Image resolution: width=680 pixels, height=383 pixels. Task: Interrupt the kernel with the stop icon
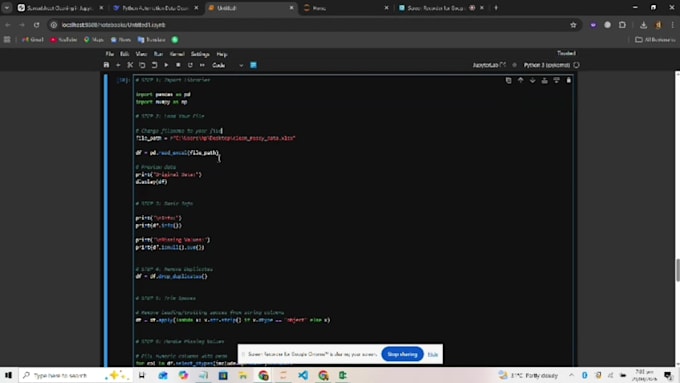[x=178, y=65]
